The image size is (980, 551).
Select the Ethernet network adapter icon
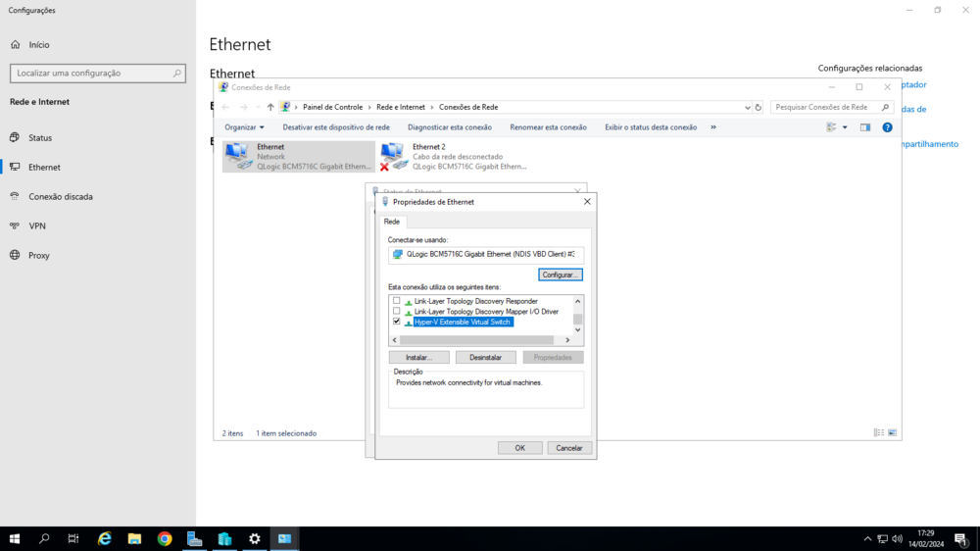(238, 156)
